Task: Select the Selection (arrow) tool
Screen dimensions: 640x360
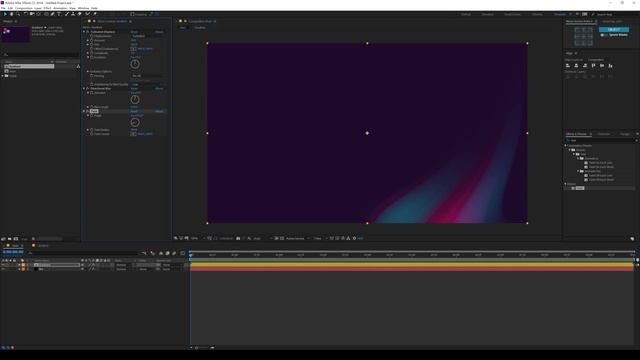Action: click(x=5, y=14)
